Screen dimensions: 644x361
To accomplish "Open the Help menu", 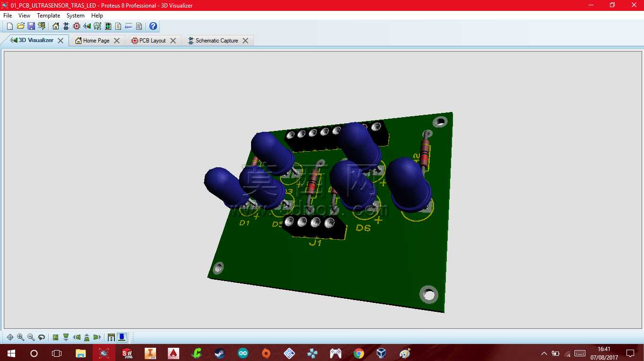I will coord(97,16).
